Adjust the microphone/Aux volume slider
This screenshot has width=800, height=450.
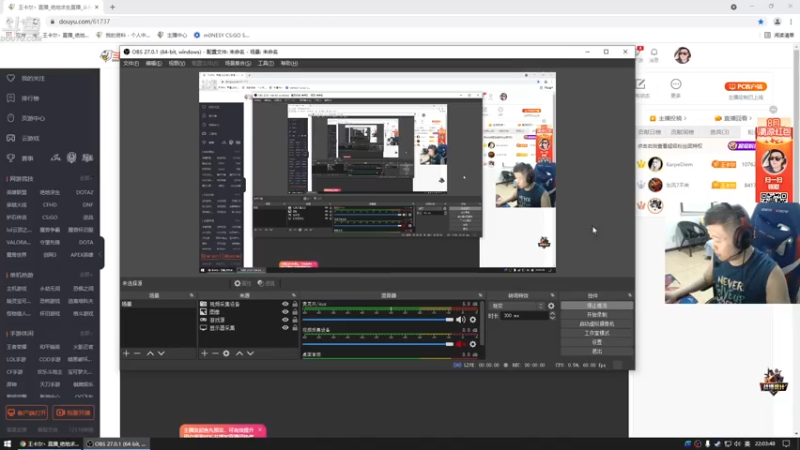coord(378,319)
